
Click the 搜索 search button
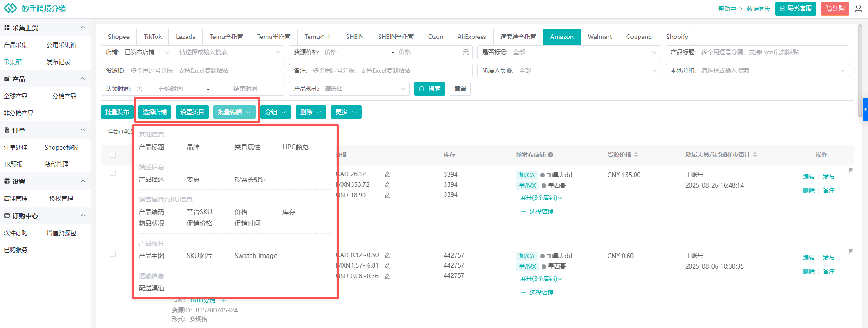click(429, 89)
